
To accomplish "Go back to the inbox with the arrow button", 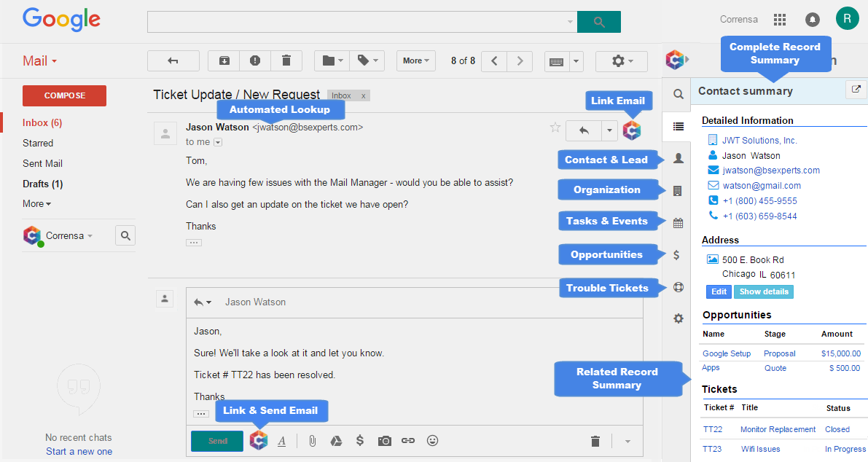I will tap(173, 61).
